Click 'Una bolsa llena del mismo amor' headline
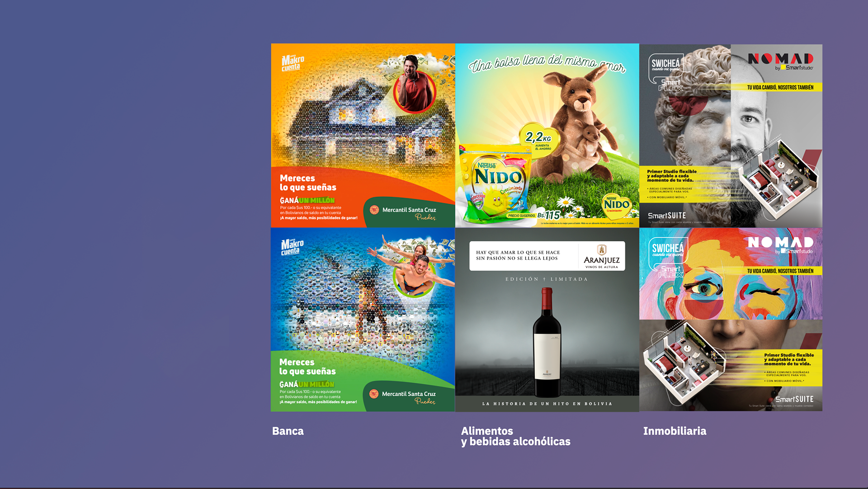The height and width of the screenshot is (489, 868). pos(547,64)
